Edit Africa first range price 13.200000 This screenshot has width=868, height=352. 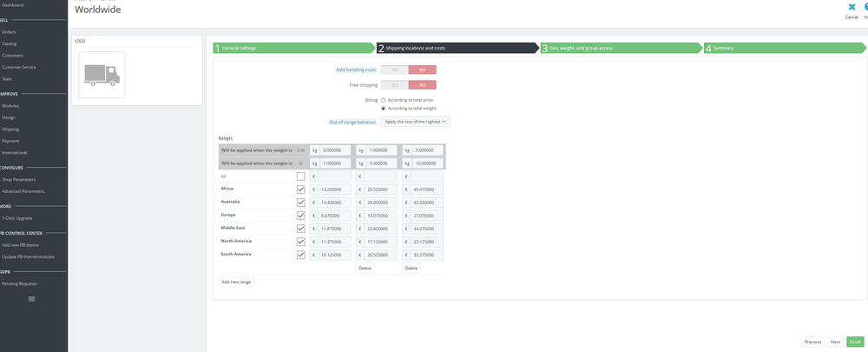334,189
